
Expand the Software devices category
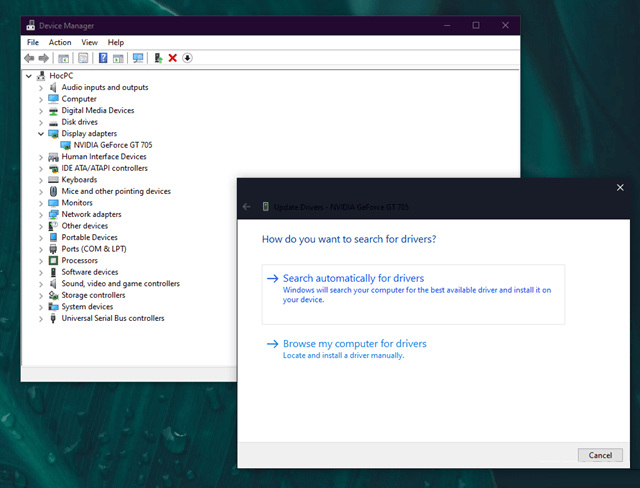41,273
